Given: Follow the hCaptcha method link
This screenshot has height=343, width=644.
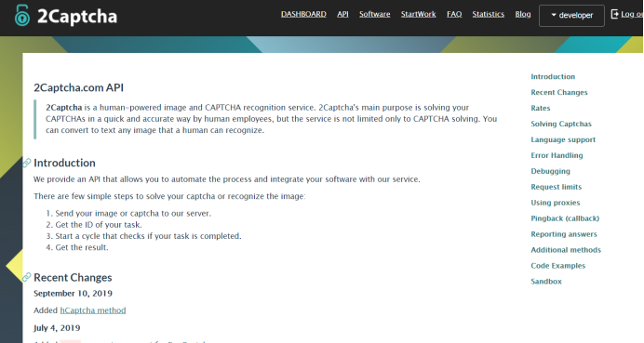Looking at the screenshot, I should point(93,310).
